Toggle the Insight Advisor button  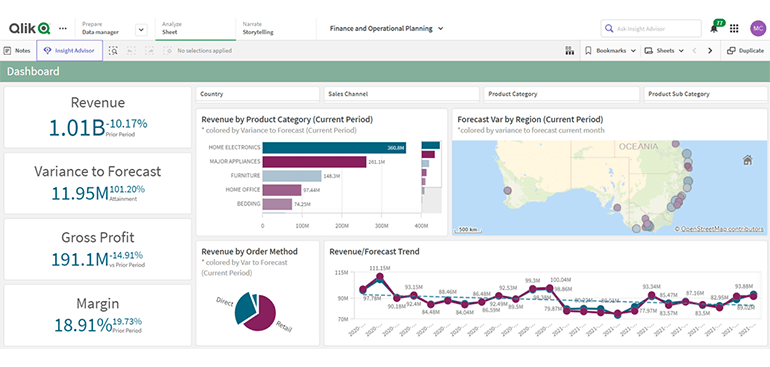(70, 51)
